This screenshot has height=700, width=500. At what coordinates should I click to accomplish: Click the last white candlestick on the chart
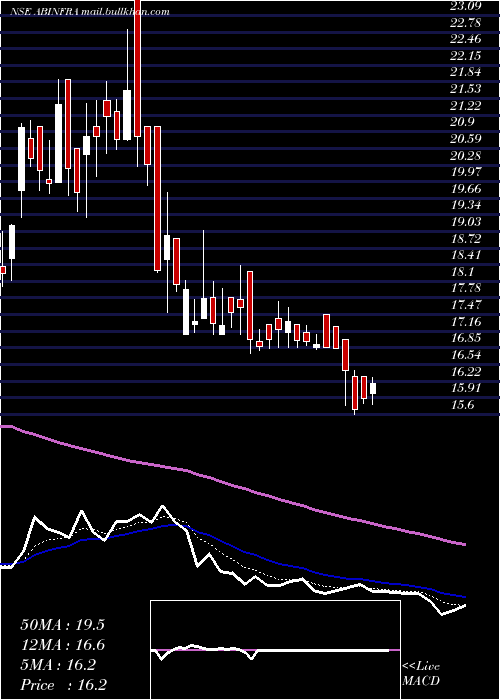(373, 388)
